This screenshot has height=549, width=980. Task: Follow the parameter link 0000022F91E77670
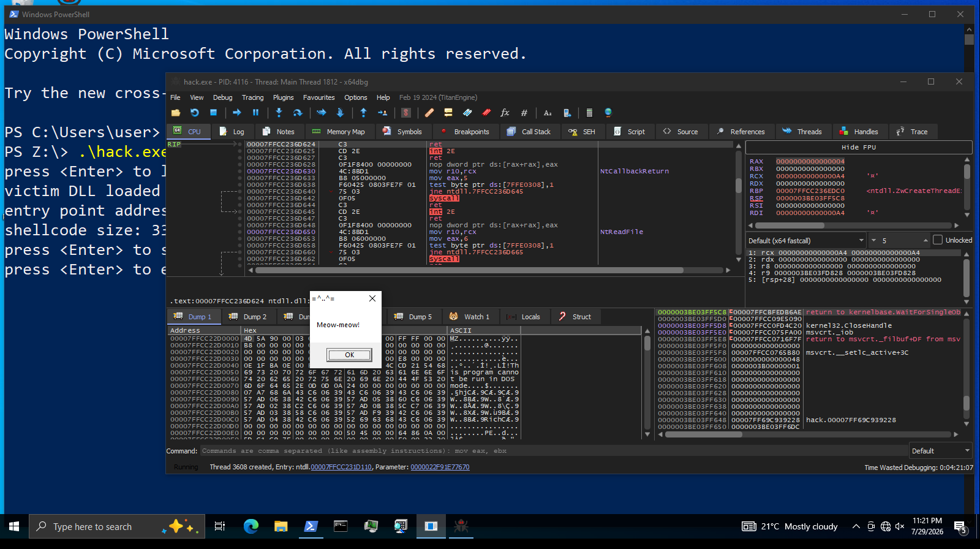(440, 467)
